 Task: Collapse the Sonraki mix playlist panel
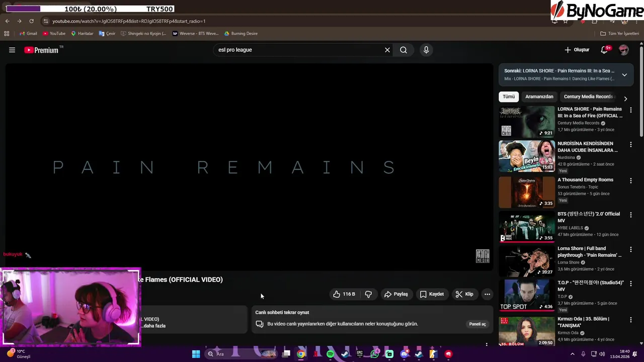pyautogui.click(x=624, y=75)
